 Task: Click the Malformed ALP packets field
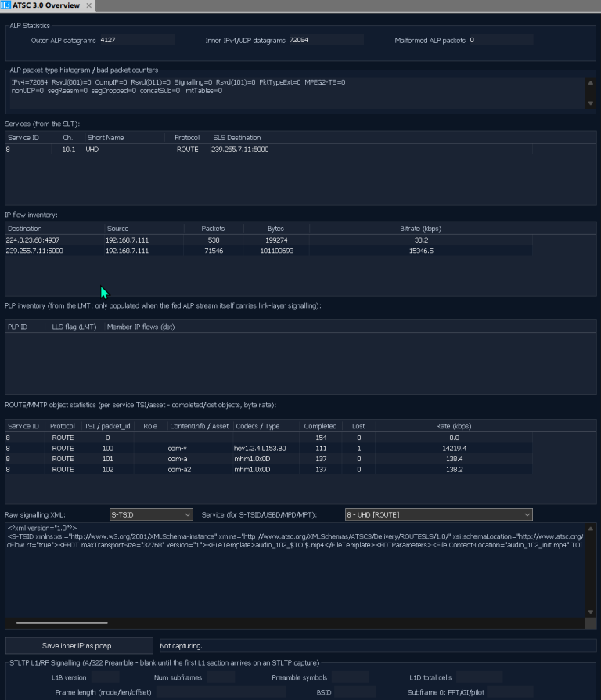[501, 40]
